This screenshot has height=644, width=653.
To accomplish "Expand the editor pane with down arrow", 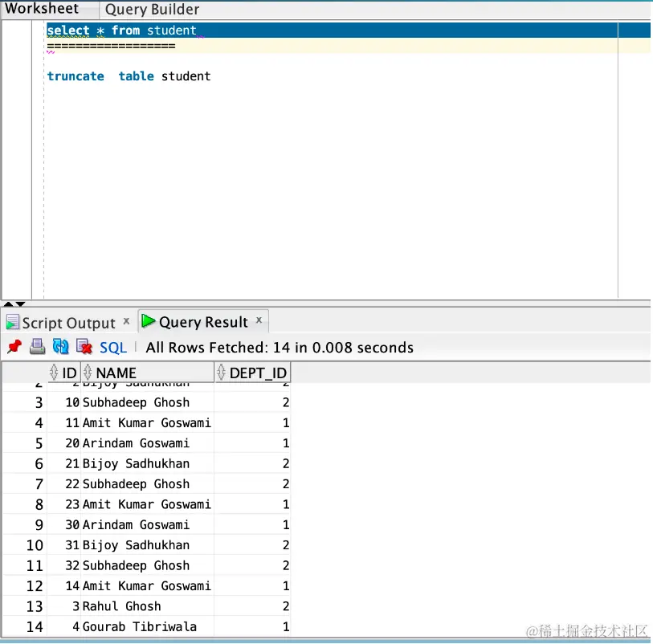I will [x=20, y=304].
